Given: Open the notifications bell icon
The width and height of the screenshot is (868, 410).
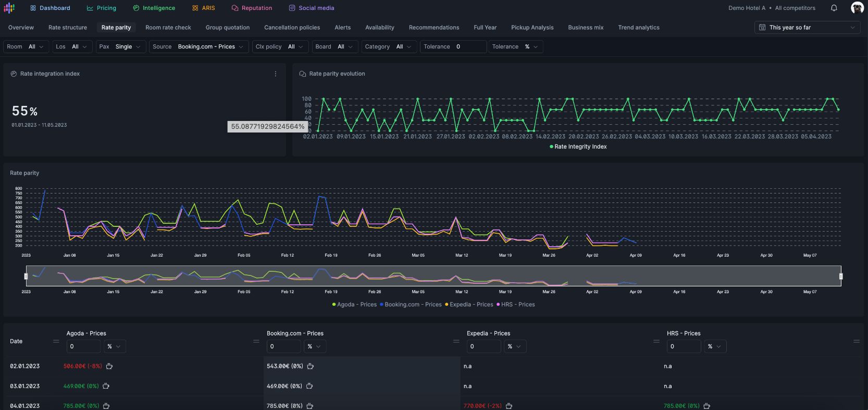Looking at the screenshot, I should tap(834, 8).
